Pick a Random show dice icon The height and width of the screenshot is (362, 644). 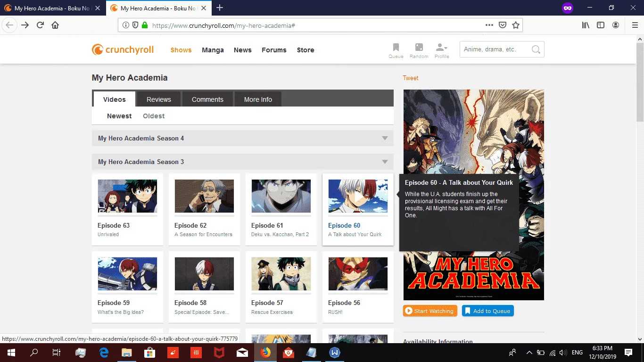[419, 50]
